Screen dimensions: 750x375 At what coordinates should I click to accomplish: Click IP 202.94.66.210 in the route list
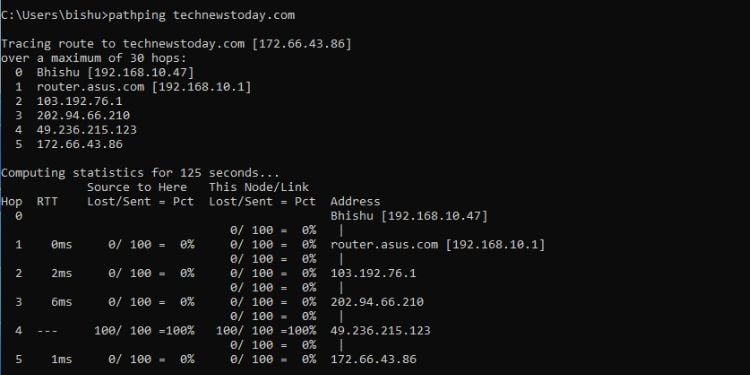pyautogui.click(x=83, y=116)
